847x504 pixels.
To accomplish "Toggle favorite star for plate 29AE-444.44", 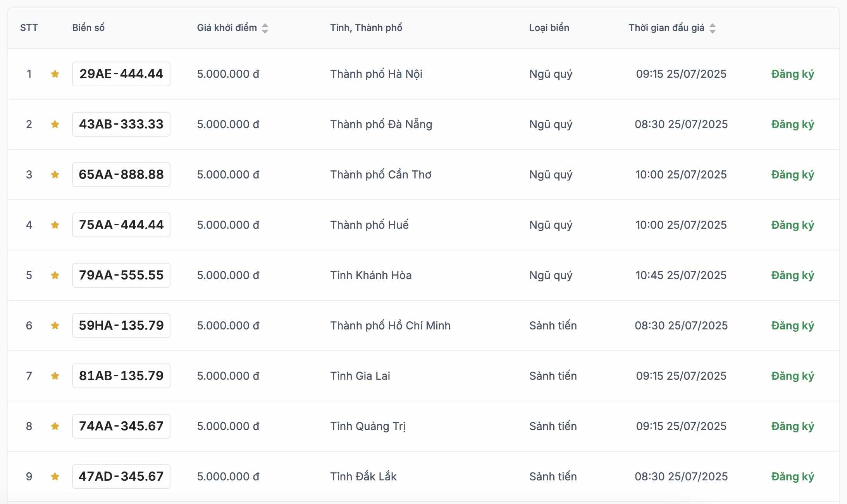I will (x=55, y=74).
